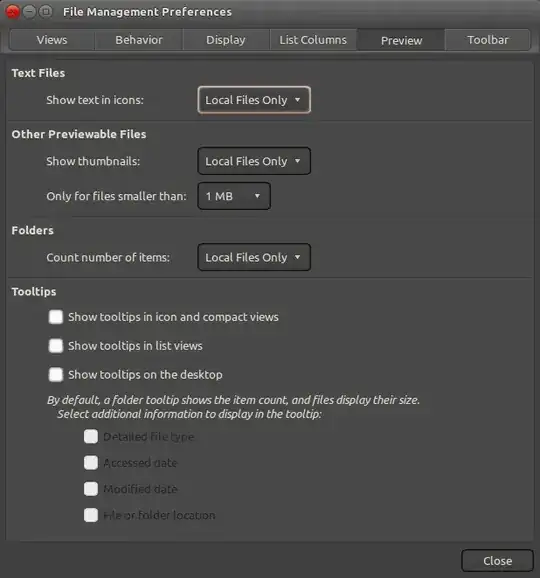
Task: Open the Behavior tab
Action: pos(139,40)
